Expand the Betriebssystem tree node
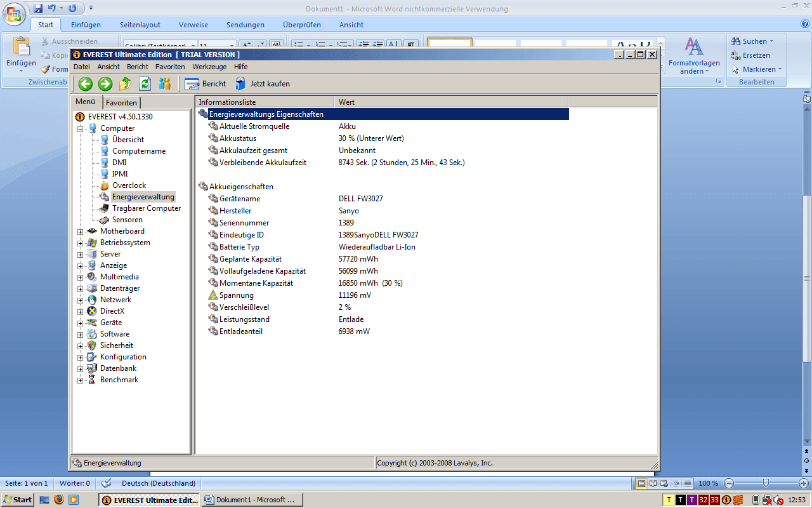This screenshot has height=508, width=812. tap(81, 243)
